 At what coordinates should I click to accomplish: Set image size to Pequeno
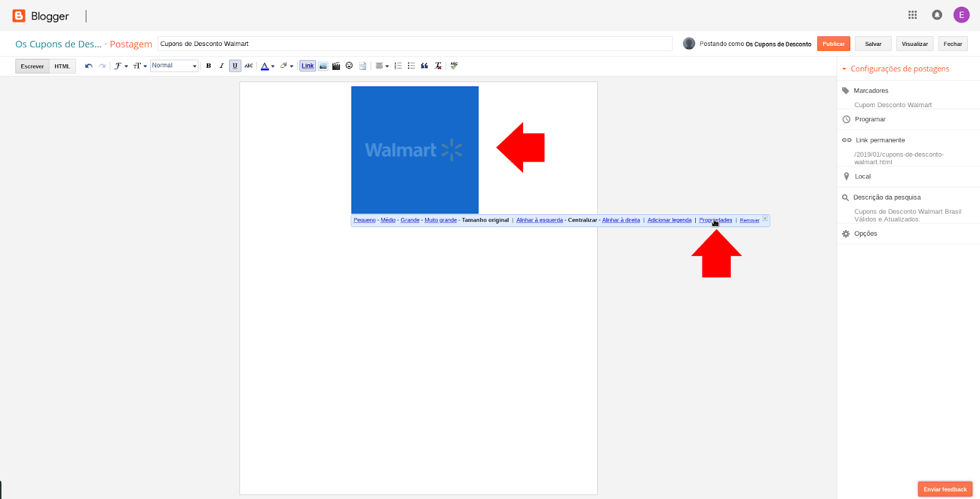(364, 220)
